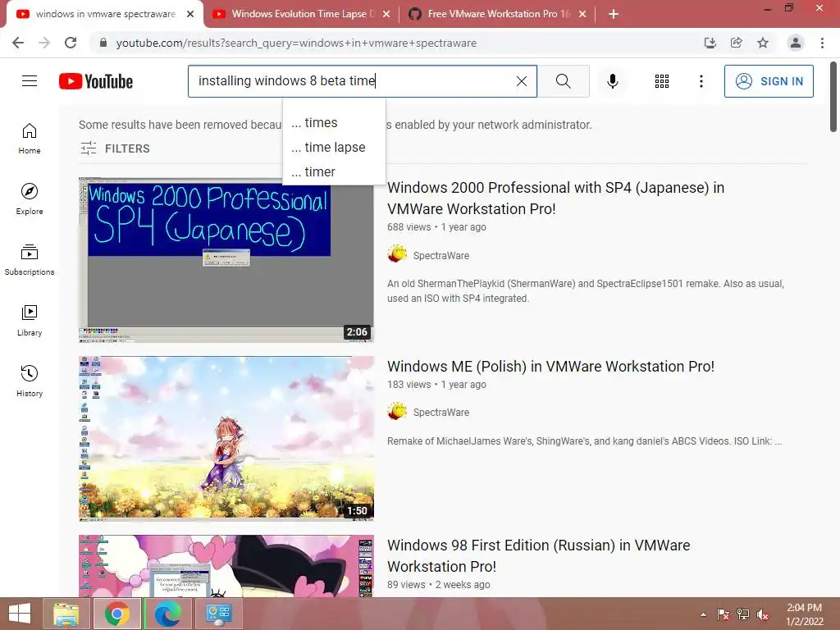
Task: Click the browser back arrow
Action: coord(18,43)
